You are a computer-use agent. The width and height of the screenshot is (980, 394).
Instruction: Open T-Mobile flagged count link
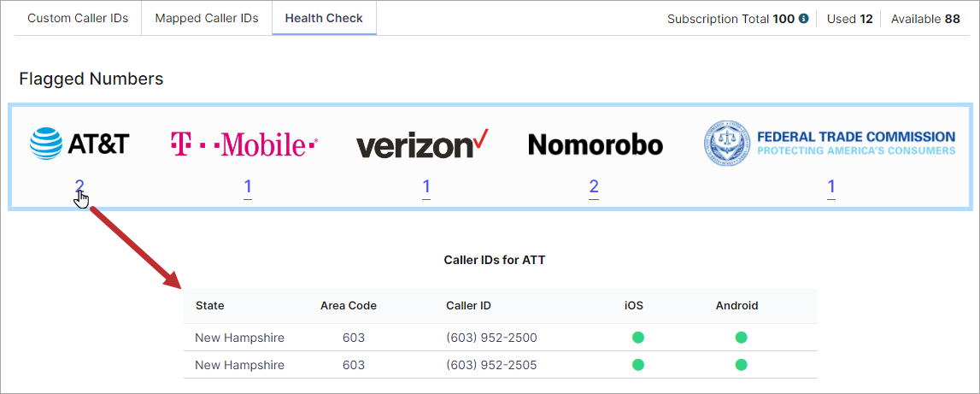[x=248, y=187]
